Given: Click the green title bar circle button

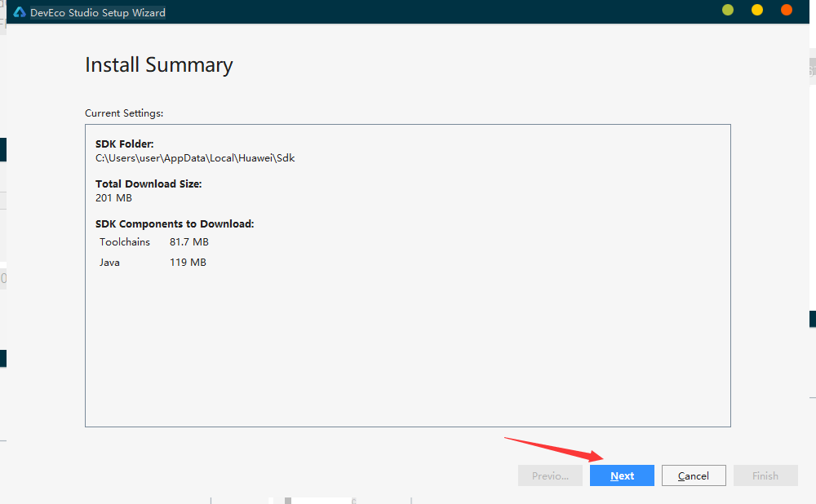Looking at the screenshot, I should point(728,10).
